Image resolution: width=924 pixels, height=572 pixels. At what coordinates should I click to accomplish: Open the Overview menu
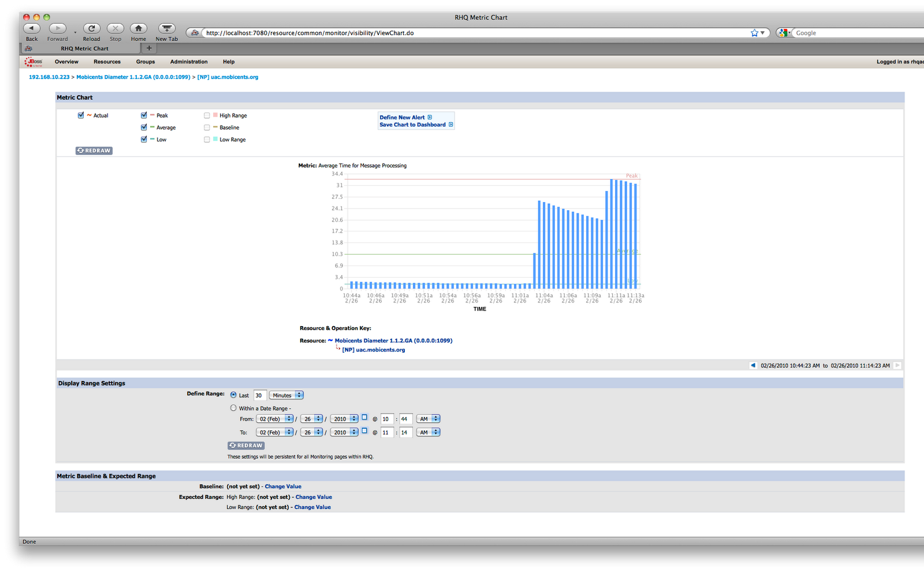(66, 62)
